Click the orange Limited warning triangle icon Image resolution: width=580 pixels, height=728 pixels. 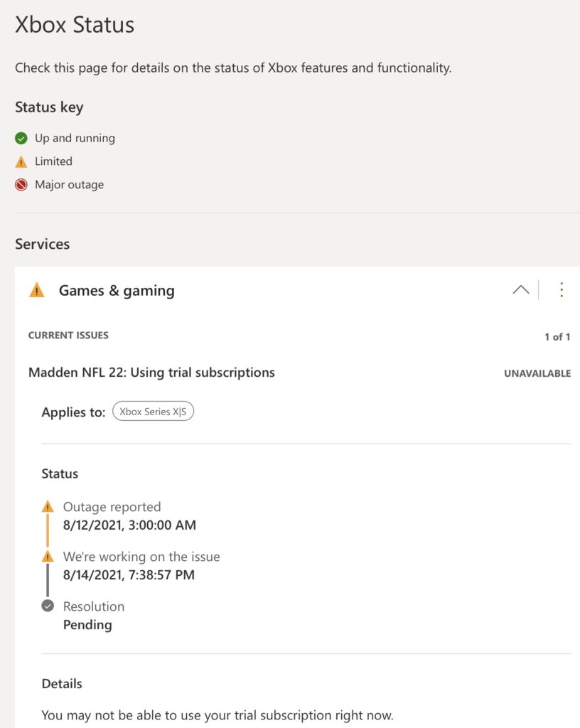click(21, 162)
